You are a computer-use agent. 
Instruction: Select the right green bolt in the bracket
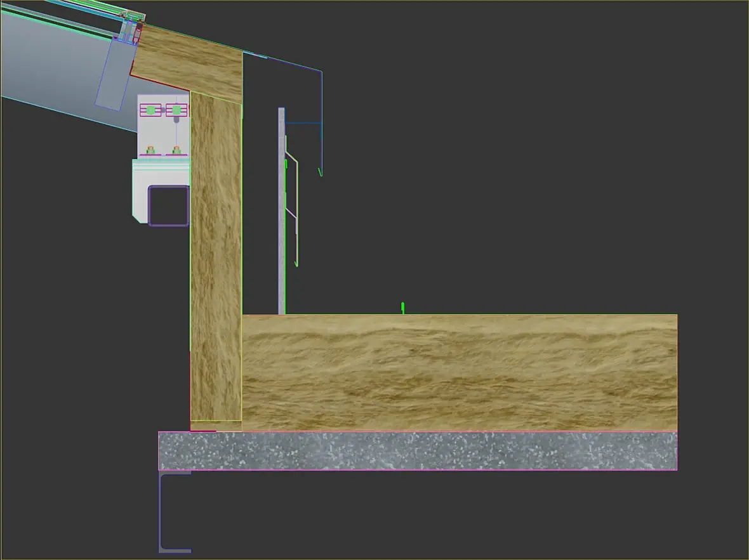(x=176, y=110)
